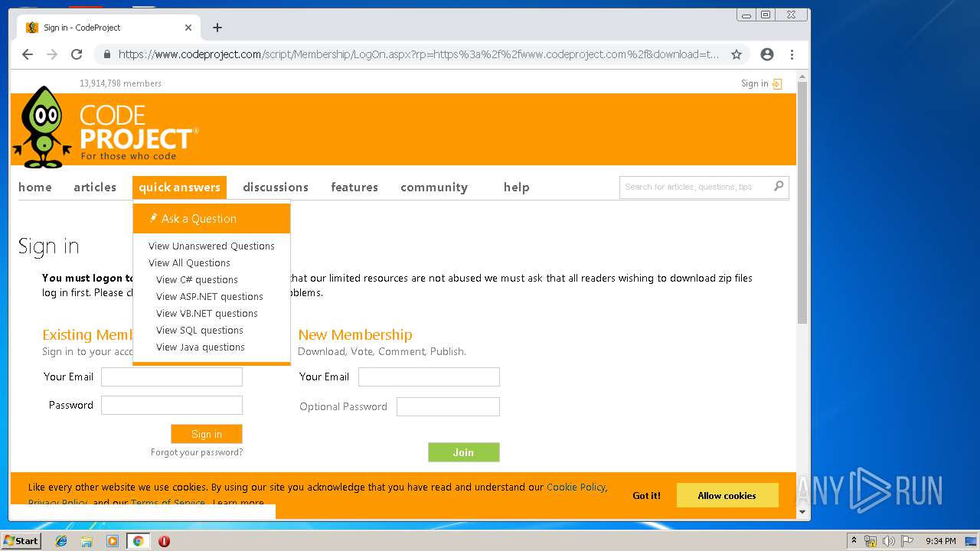Click the CodeProject mascot logo
Viewport: 980px width, 551px height.
click(x=42, y=127)
